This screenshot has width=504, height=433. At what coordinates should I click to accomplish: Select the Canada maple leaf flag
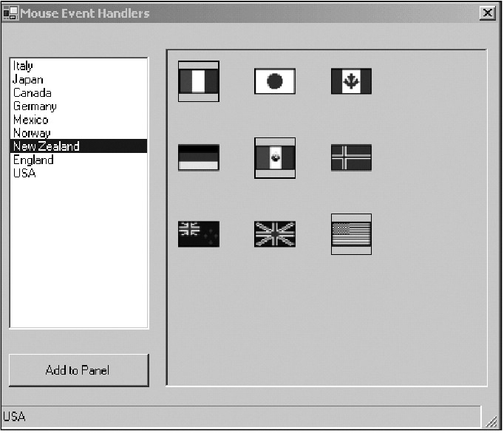[351, 81]
